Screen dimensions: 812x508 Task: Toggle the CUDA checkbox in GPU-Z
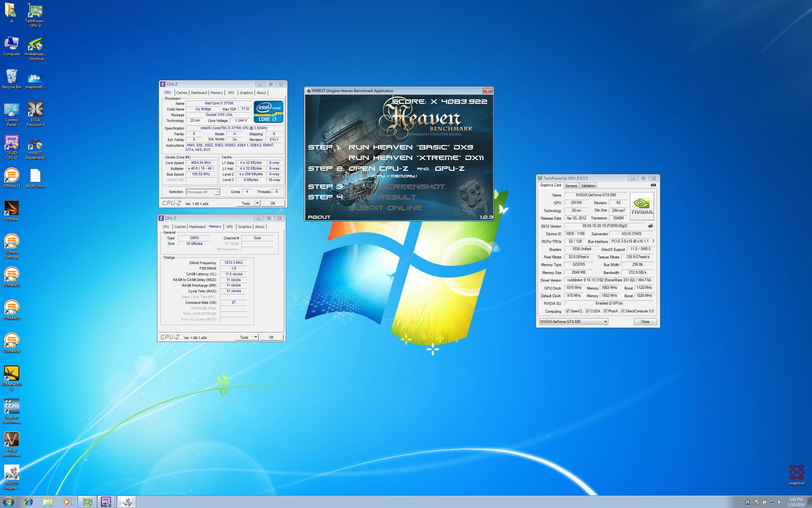pyautogui.click(x=587, y=311)
